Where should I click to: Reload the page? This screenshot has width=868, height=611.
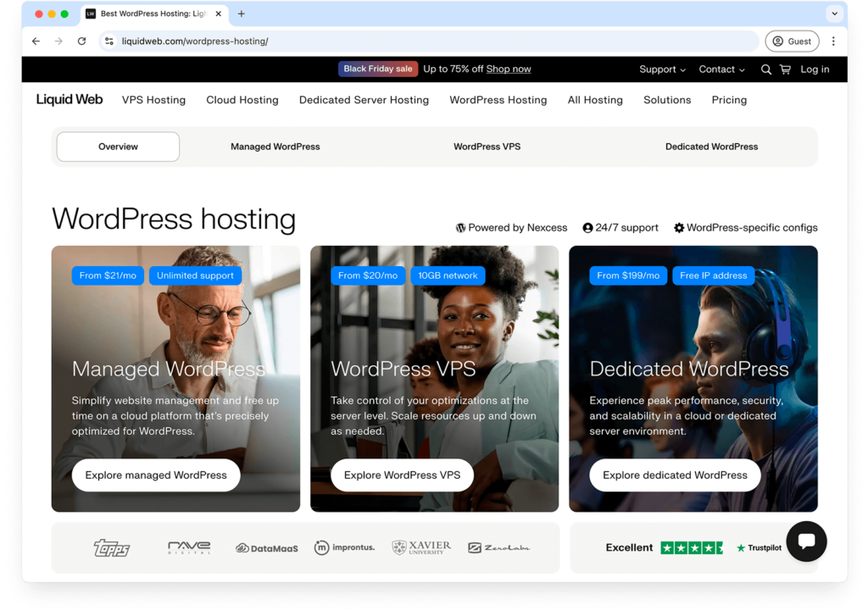pyautogui.click(x=82, y=41)
